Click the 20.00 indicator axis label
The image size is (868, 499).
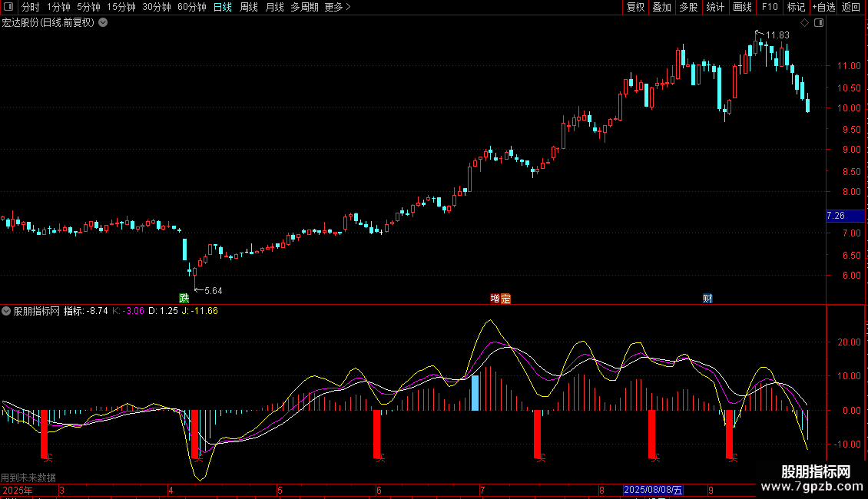coord(849,342)
